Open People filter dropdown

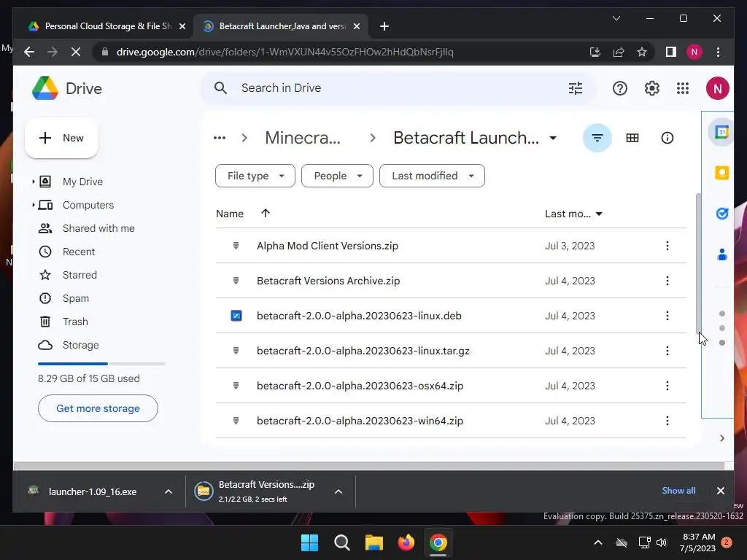(x=337, y=176)
